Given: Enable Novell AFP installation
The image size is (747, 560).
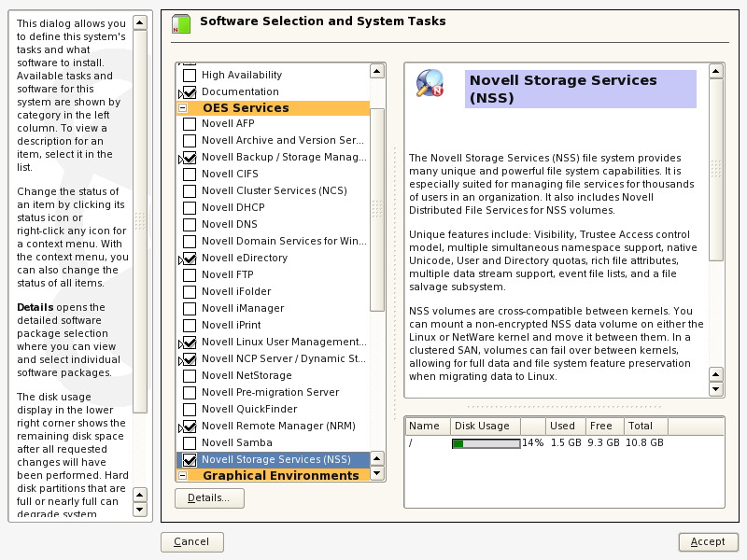Looking at the screenshot, I should (190, 123).
